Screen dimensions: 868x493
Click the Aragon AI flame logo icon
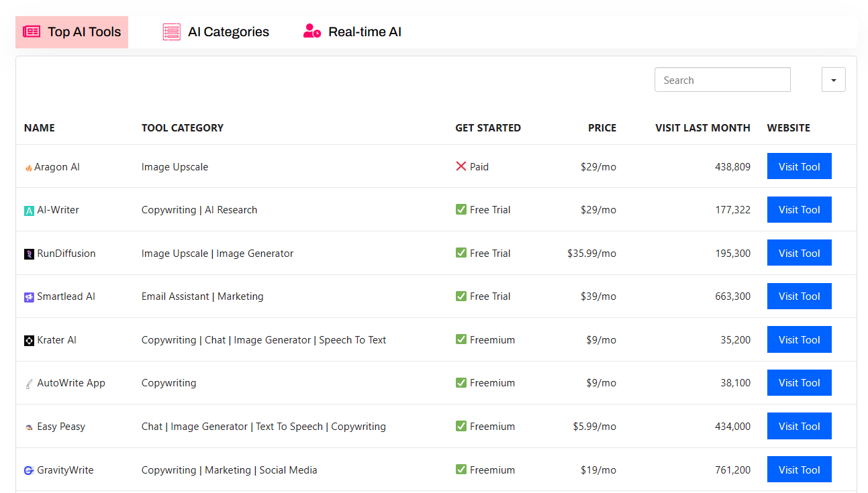point(28,168)
